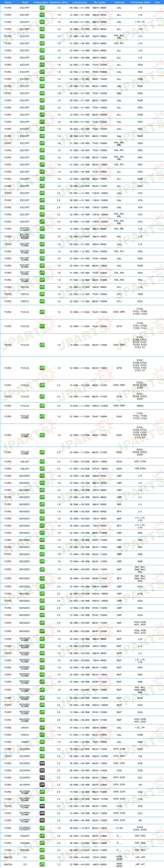Select the 10.2002 -> 11.2004 date cell

coord(79,406)
